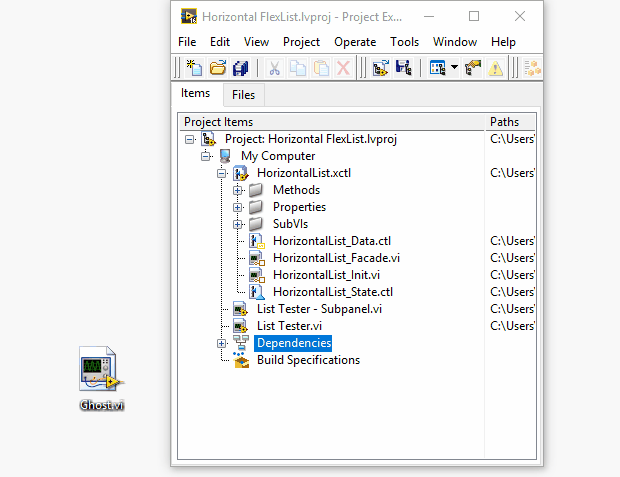The width and height of the screenshot is (620, 477).
Task: Click the Project Items column header
Action: click(332, 122)
